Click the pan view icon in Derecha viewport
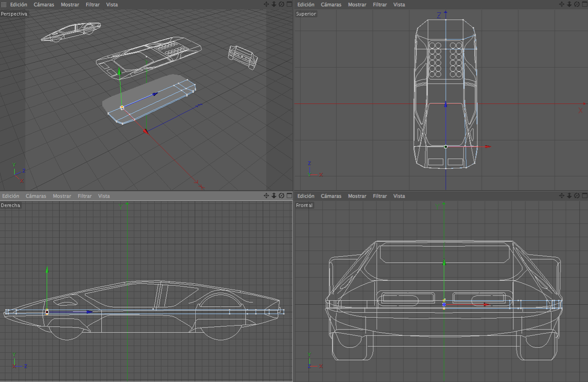The height and width of the screenshot is (382, 588). (x=266, y=196)
